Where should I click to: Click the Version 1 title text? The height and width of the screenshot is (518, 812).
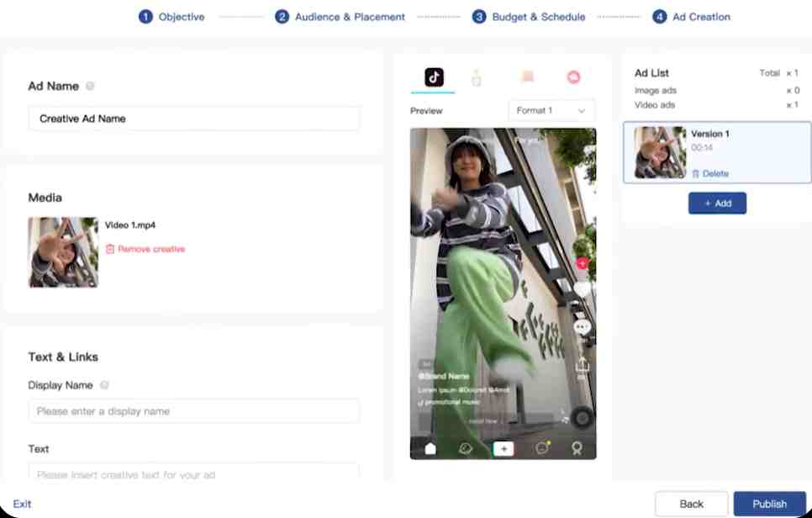[x=710, y=134]
